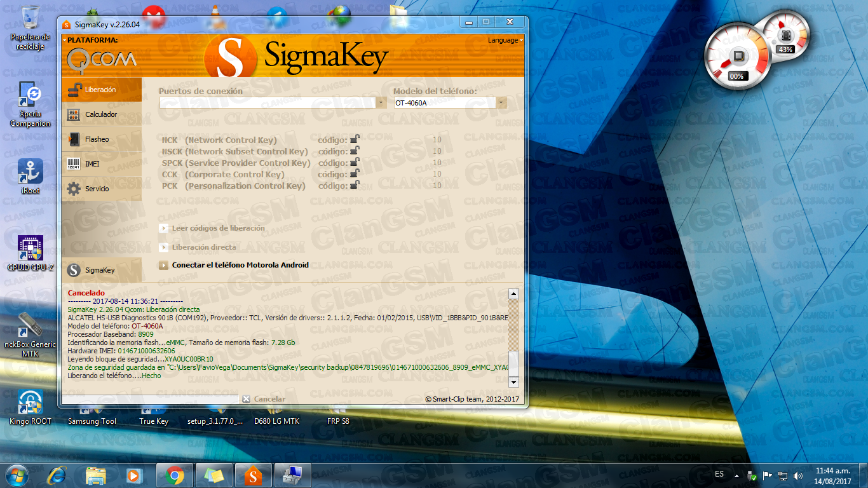Open Papelera de reciclaje on the desktop

coord(31,27)
